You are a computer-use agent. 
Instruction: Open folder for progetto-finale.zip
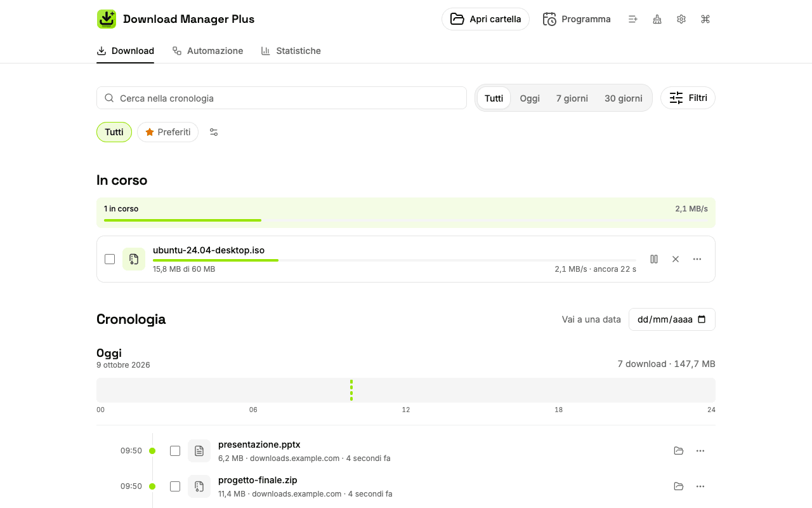(x=679, y=486)
